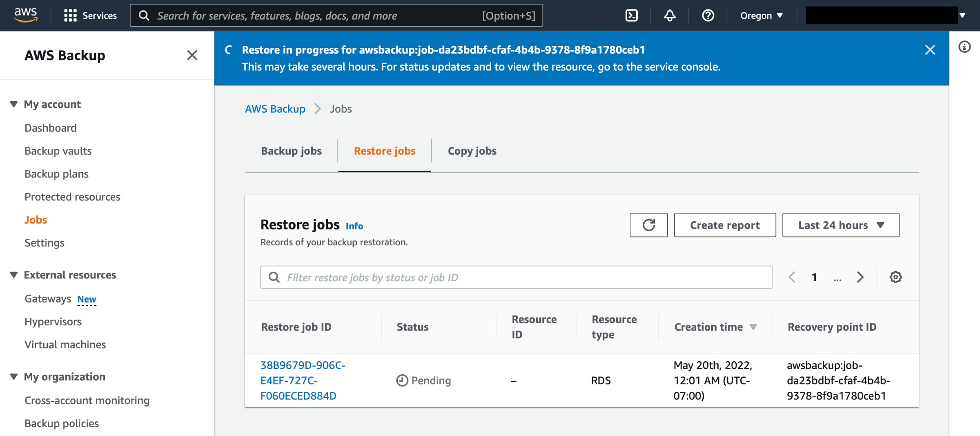Viewport: 980px width, 436px height.
Task: Click the Recovery point ID column header
Action: (832, 327)
